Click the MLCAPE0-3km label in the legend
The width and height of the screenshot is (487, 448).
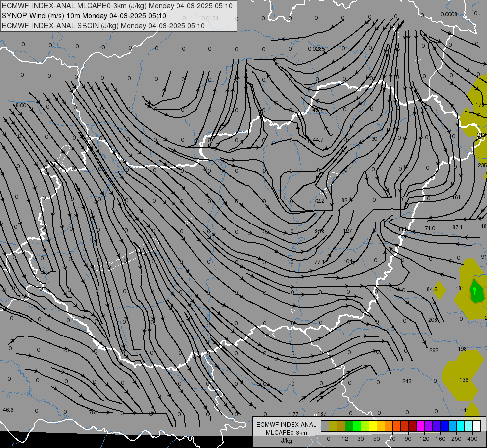coord(286,433)
